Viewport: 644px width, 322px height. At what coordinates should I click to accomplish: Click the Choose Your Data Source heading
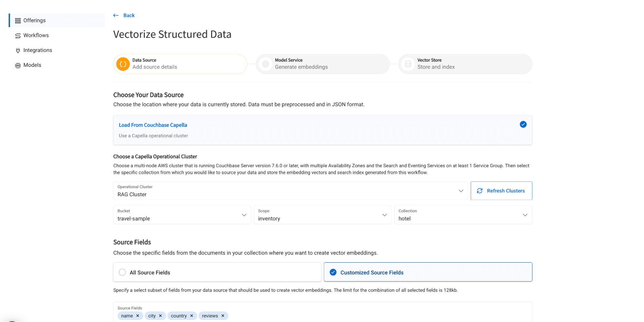[148, 95]
